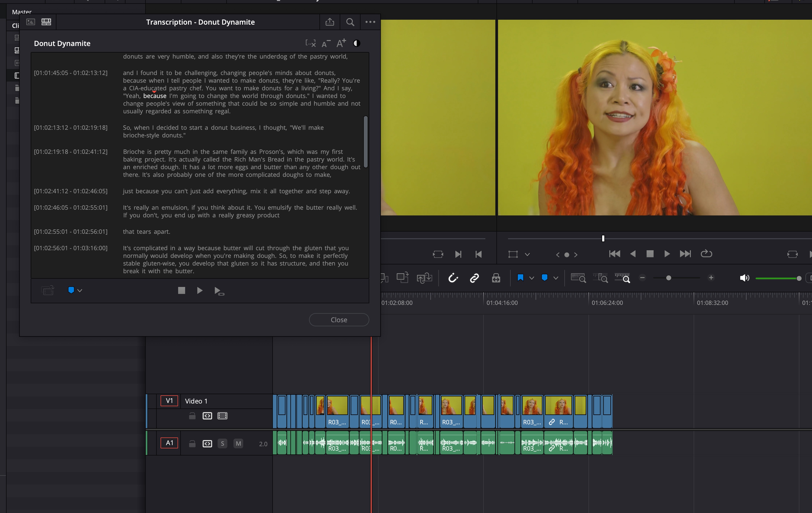Drag the master volume slider on the toolbar
This screenshot has height=513, width=812.
tap(798, 278)
